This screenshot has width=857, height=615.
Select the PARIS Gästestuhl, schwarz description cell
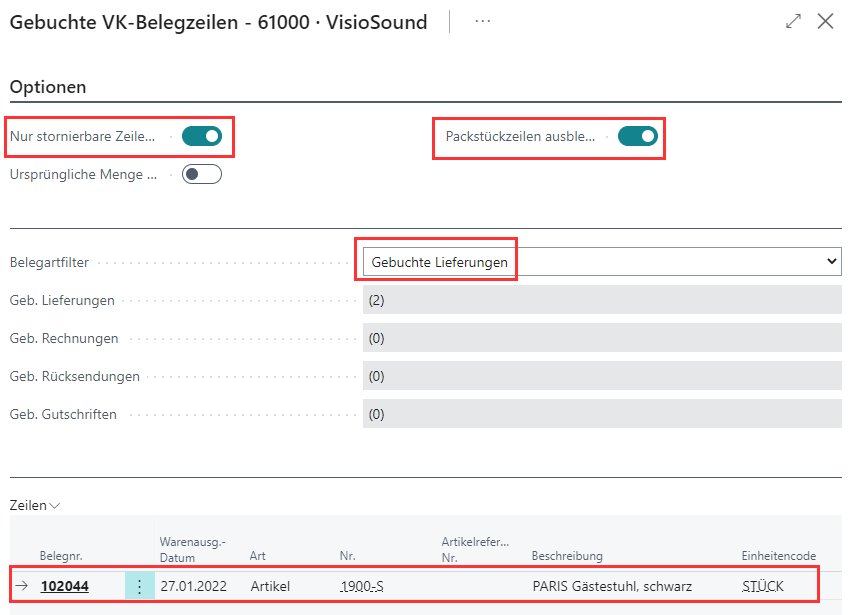tap(611, 586)
